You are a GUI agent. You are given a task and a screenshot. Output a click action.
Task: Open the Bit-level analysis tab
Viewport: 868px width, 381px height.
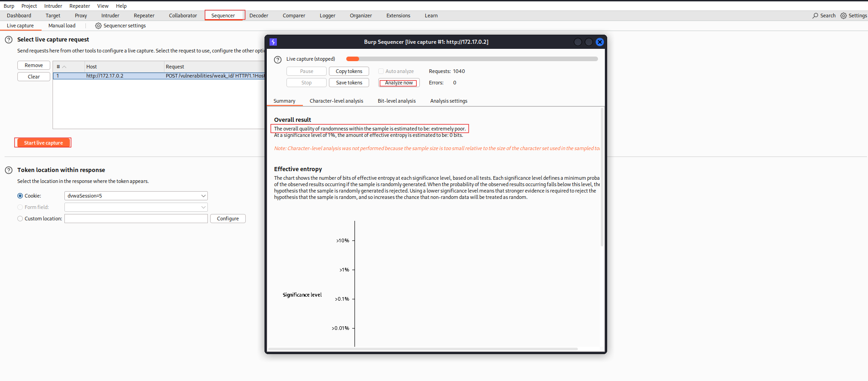point(397,101)
